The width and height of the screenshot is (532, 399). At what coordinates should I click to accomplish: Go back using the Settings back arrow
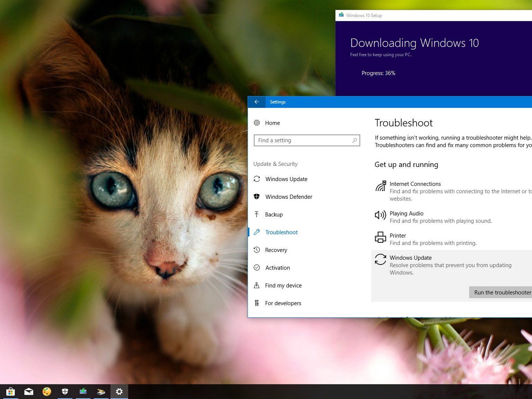(x=257, y=102)
